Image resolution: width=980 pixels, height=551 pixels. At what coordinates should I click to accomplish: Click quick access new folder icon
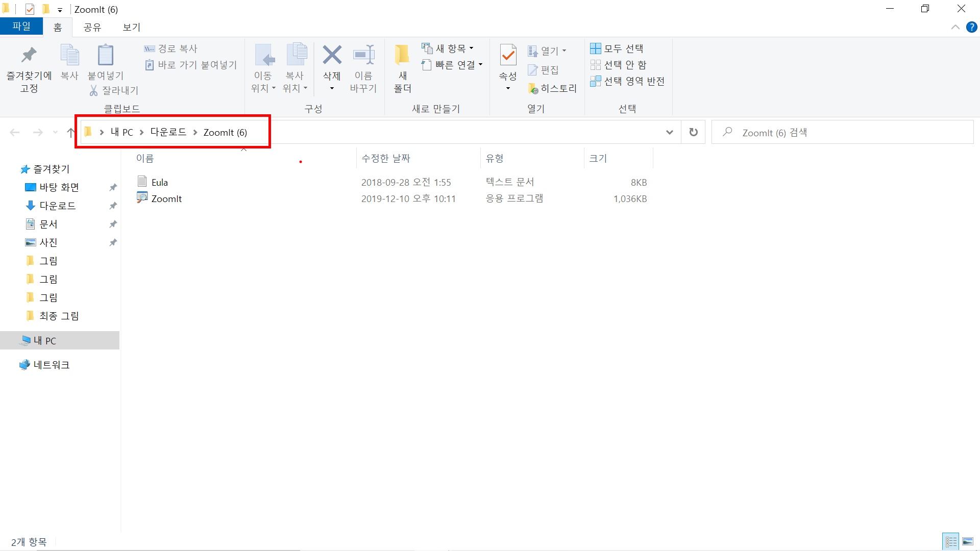pyautogui.click(x=46, y=9)
